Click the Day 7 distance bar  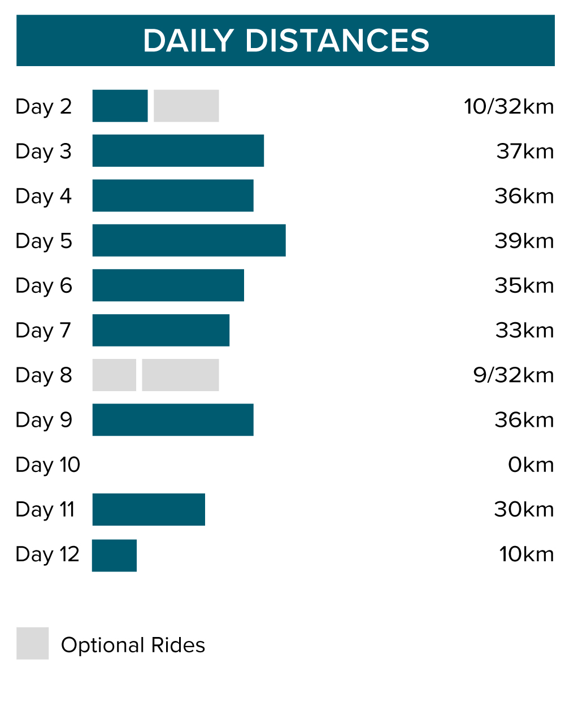[161, 330]
